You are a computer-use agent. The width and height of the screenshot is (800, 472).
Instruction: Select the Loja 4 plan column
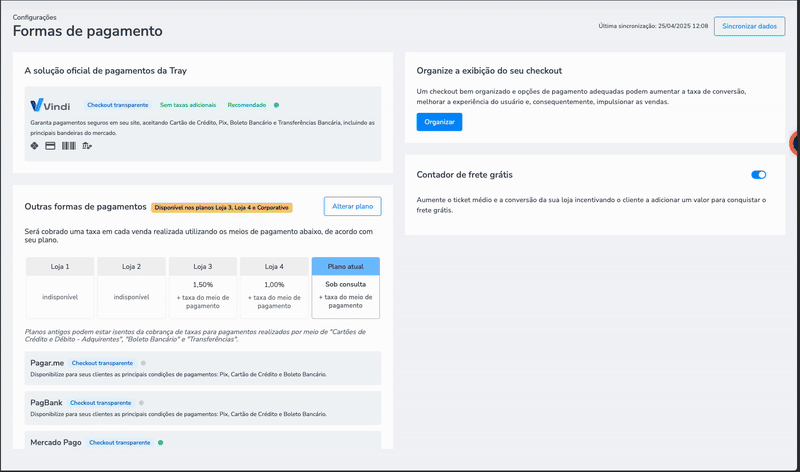274,288
